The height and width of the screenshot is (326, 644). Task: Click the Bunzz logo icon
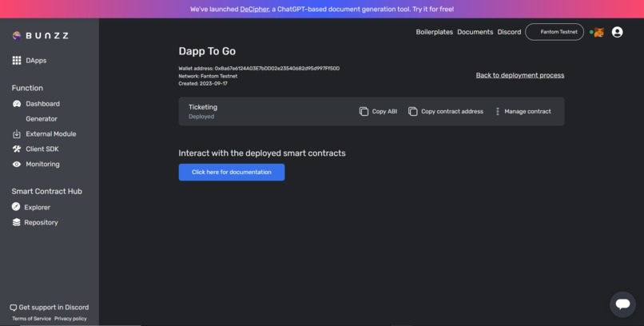[x=17, y=35]
